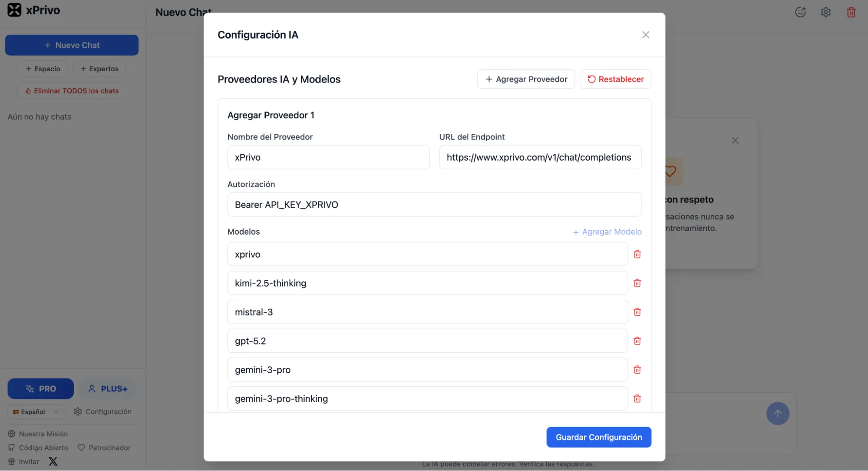Click Agregar Proveedor button
868x471 pixels.
click(525, 79)
